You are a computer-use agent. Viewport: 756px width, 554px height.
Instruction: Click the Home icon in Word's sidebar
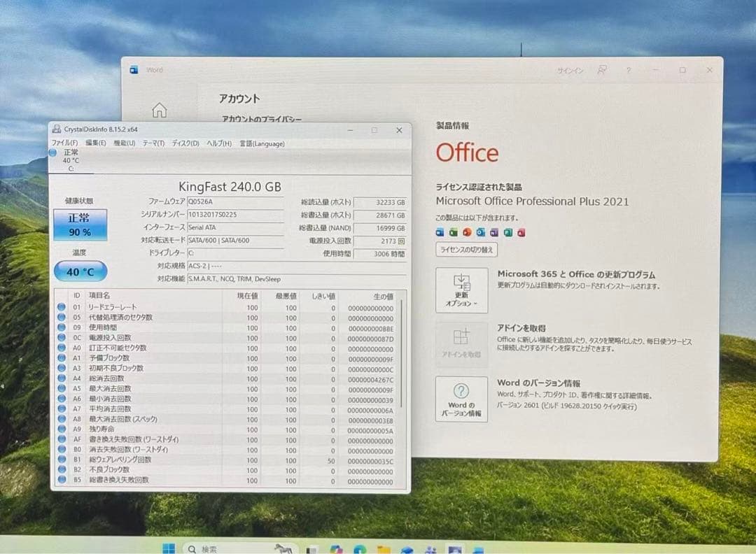pyautogui.click(x=160, y=110)
